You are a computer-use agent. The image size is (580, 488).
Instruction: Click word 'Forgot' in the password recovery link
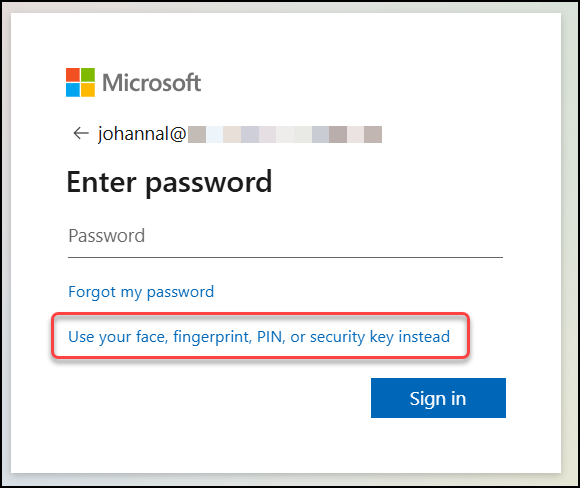[x=92, y=292]
